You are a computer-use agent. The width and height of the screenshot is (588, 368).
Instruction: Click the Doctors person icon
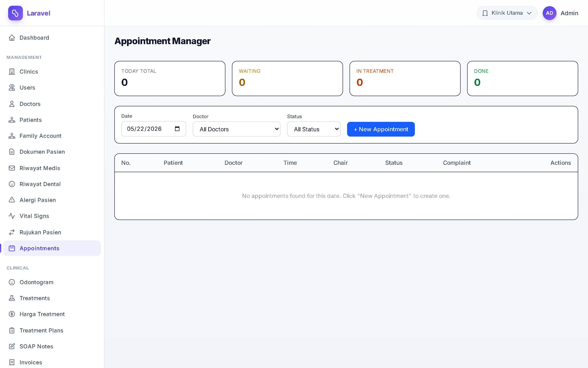click(12, 104)
